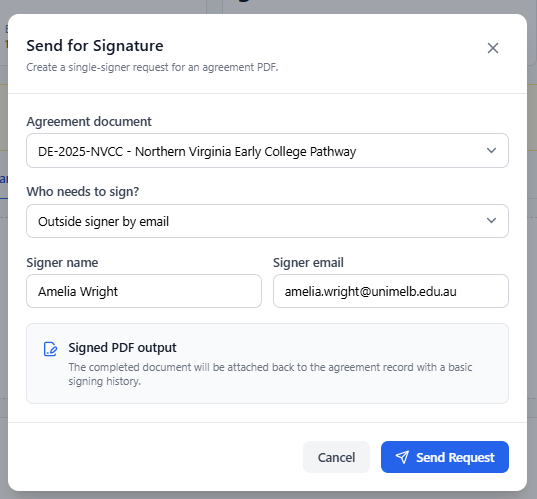Click the Signer name label
The width and height of the screenshot is (537, 499).
point(62,263)
